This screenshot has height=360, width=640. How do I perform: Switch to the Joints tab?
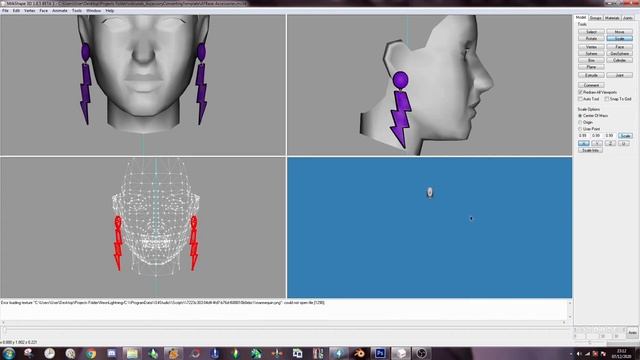[x=628, y=18]
